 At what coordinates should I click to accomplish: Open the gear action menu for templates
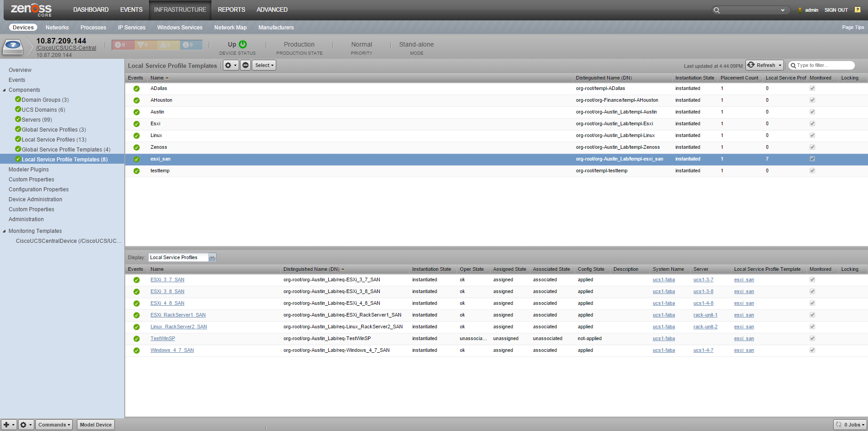[x=231, y=65]
